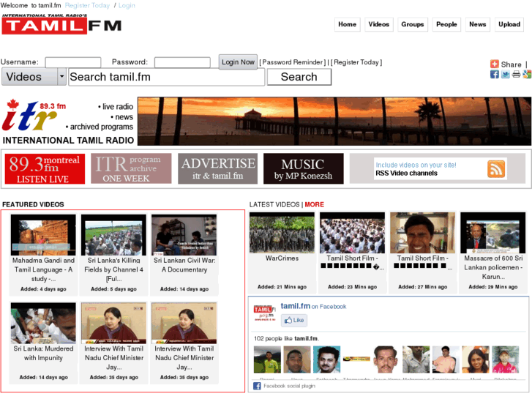Screen dimensions: 532x399
Task: Click the 89.3 Montreal Listen Live banner
Action: click(45, 169)
